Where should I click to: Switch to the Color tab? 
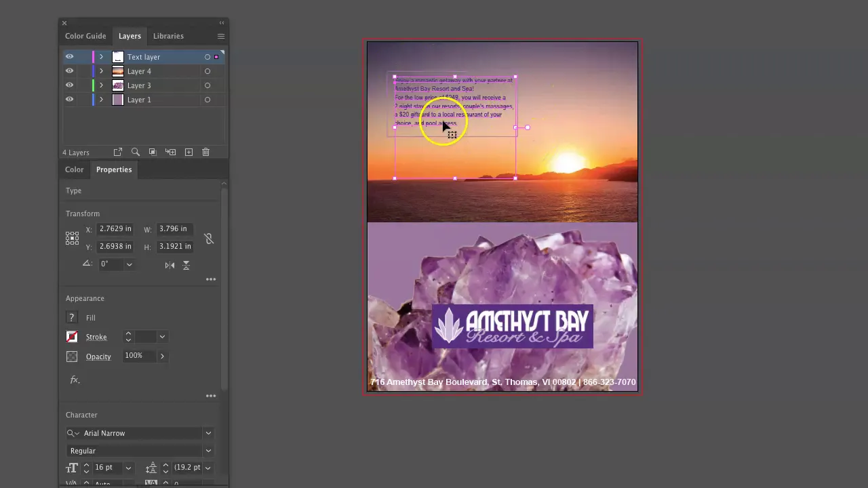(75, 169)
